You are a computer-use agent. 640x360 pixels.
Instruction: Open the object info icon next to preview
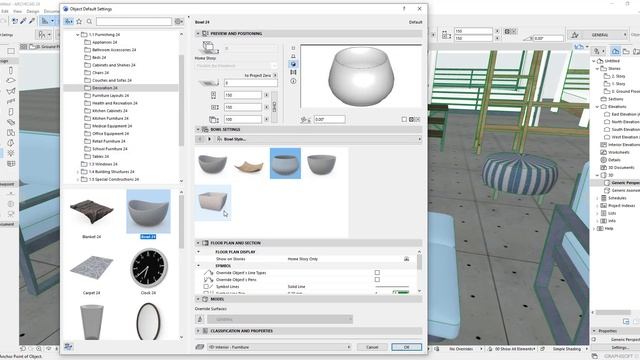(293, 81)
